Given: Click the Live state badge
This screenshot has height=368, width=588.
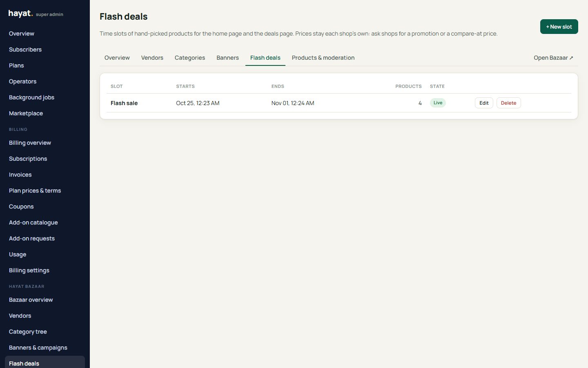Looking at the screenshot, I should pyautogui.click(x=438, y=103).
